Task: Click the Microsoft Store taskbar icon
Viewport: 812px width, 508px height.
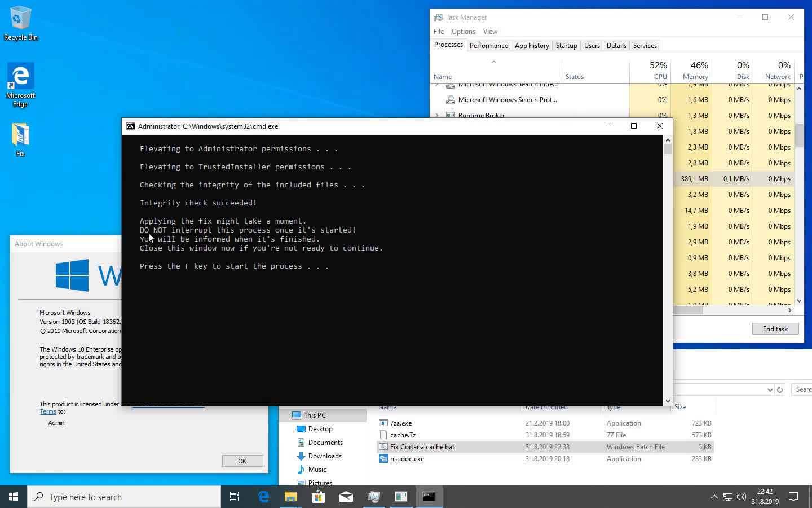Action: [318, 497]
